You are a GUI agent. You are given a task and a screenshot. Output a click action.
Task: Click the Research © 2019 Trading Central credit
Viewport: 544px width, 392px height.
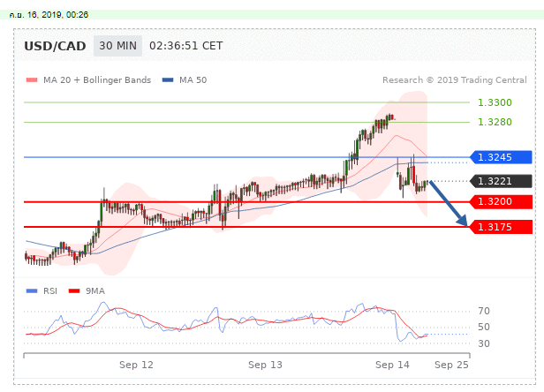(x=455, y=80)
